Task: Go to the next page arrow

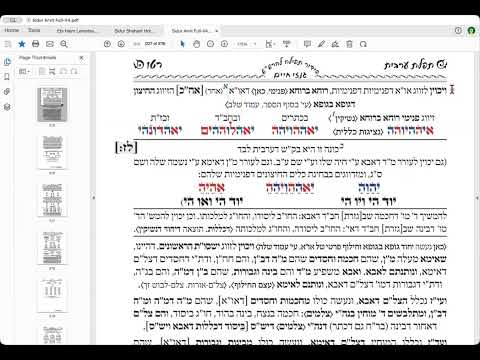Action: [x=121, y=44]
